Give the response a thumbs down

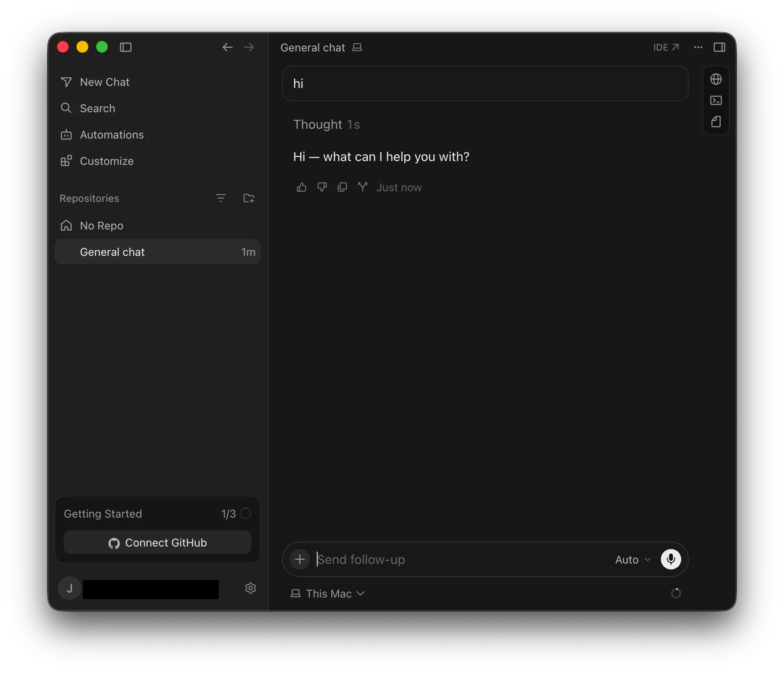point(322,187)
